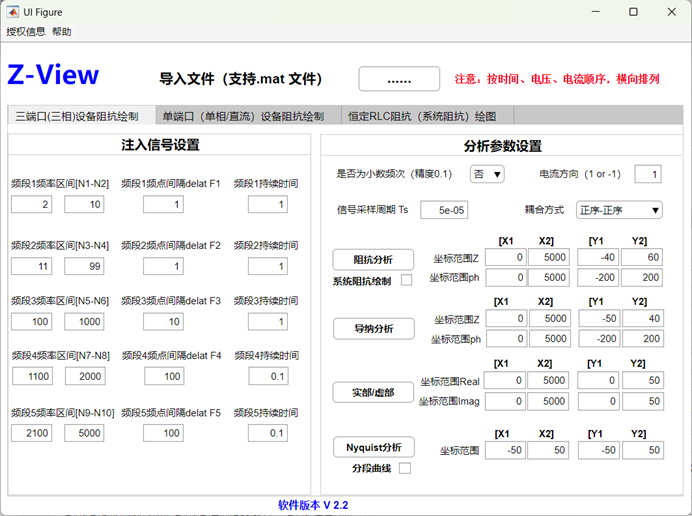Click 坐标范围Real Y2 field
692x516 pixels.
[x=643, y=380]
